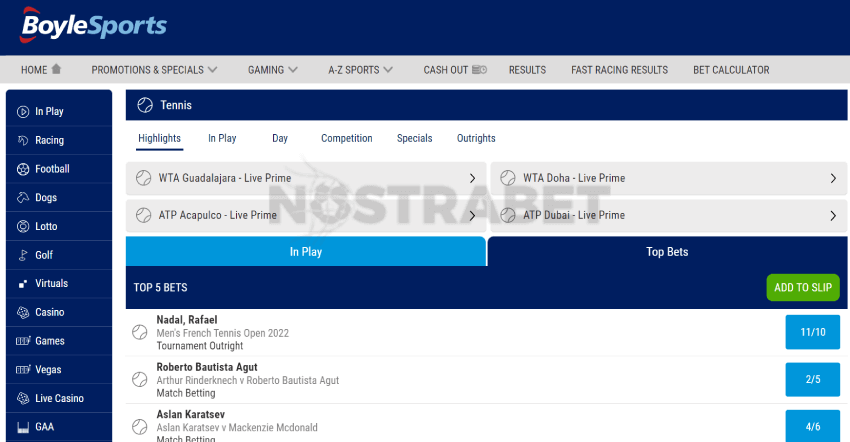Click 'Men's French Tennis Open 2022' text
Viewport: 850px width, 442px height.
coord(223,333)
